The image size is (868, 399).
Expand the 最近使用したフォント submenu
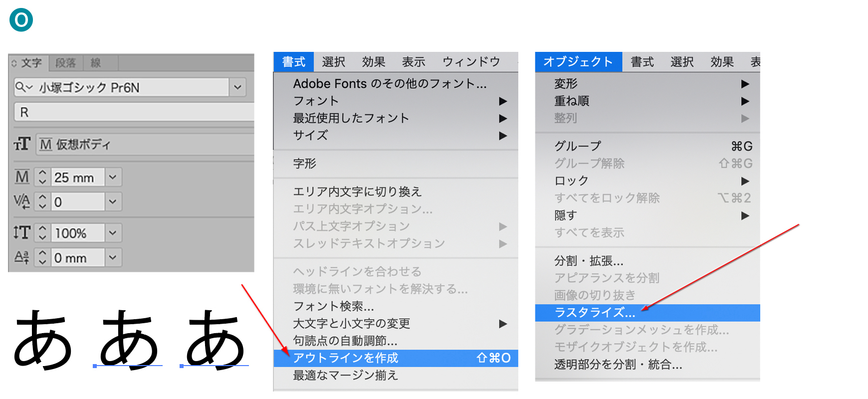click(x=396, y=118)
